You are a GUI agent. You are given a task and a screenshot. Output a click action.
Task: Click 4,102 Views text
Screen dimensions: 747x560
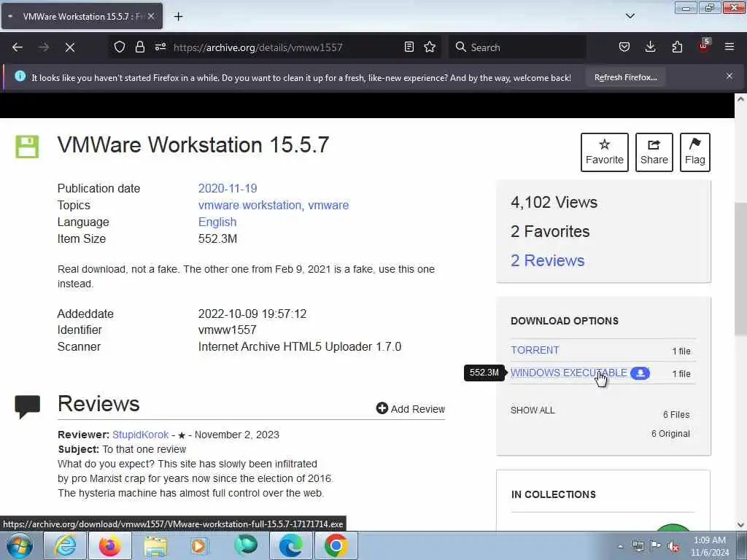tap(554, 203)
